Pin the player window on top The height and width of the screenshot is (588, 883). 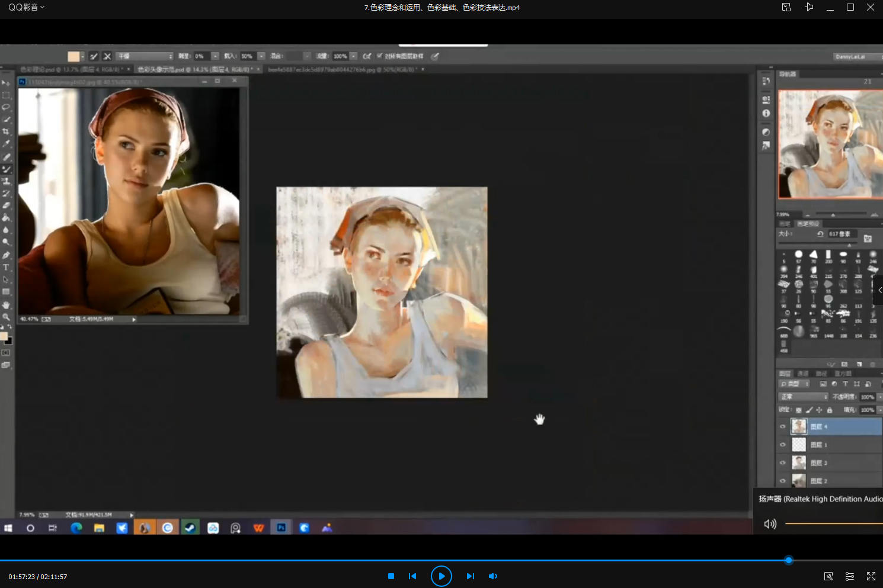[x=809, y=7]
